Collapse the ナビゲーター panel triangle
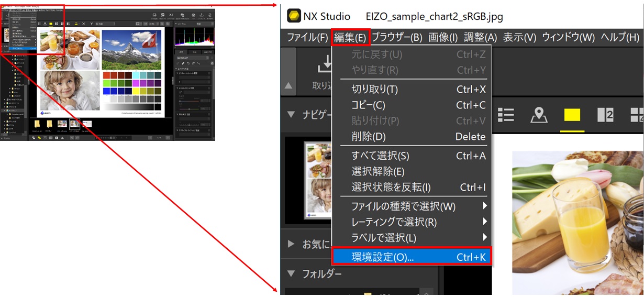Viewport: 644px width, 297px height. [291, 114]
